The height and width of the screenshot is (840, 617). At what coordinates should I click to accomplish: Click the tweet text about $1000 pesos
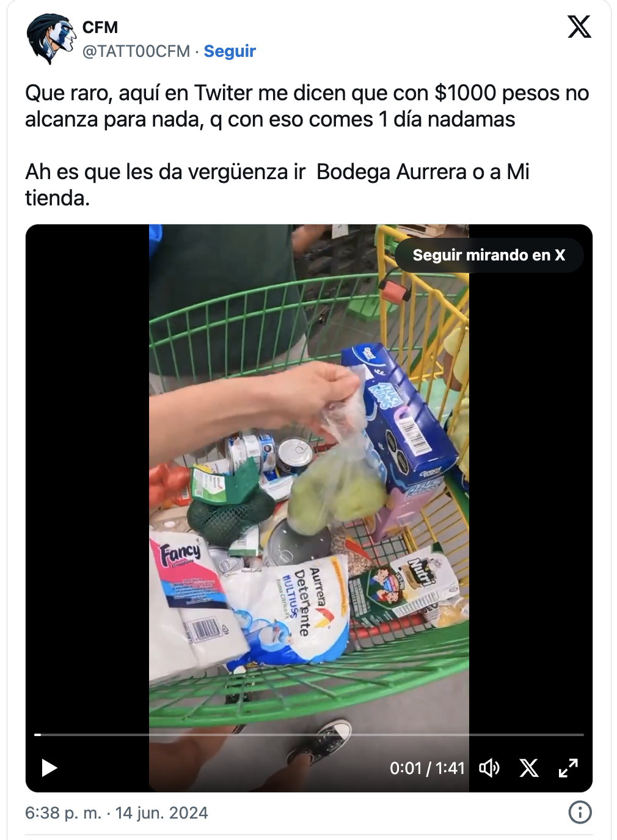(x=307, y=106)
